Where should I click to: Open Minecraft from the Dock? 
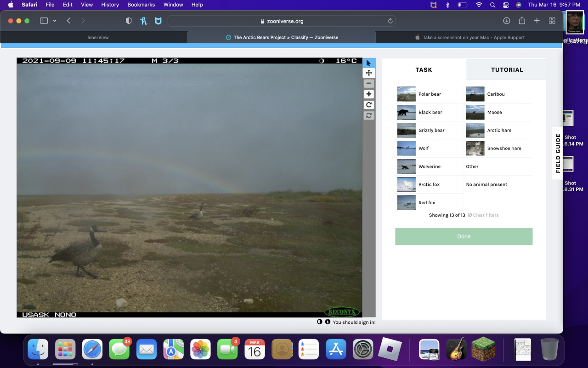point(483,349)
